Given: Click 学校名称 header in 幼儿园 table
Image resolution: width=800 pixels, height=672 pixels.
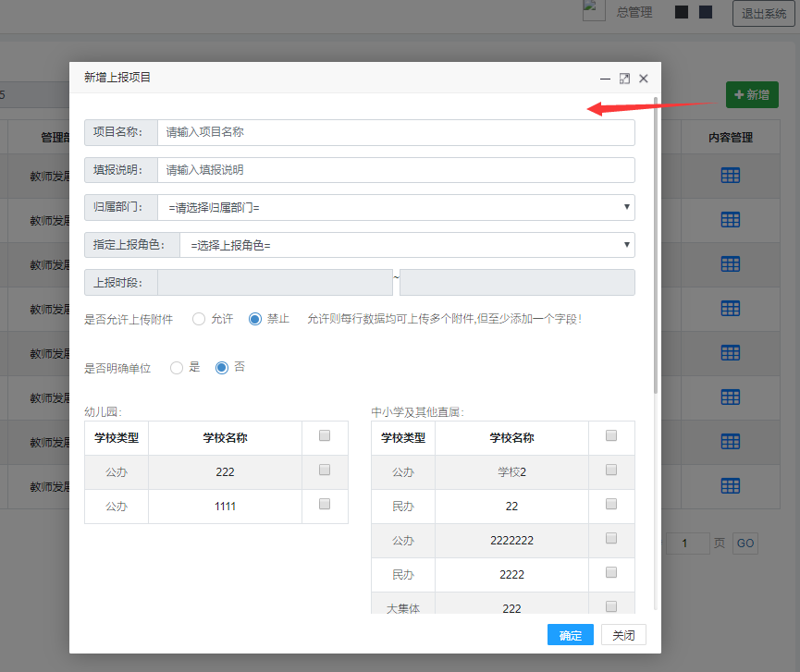Looking at the screenshot, I should coord(225,438).
